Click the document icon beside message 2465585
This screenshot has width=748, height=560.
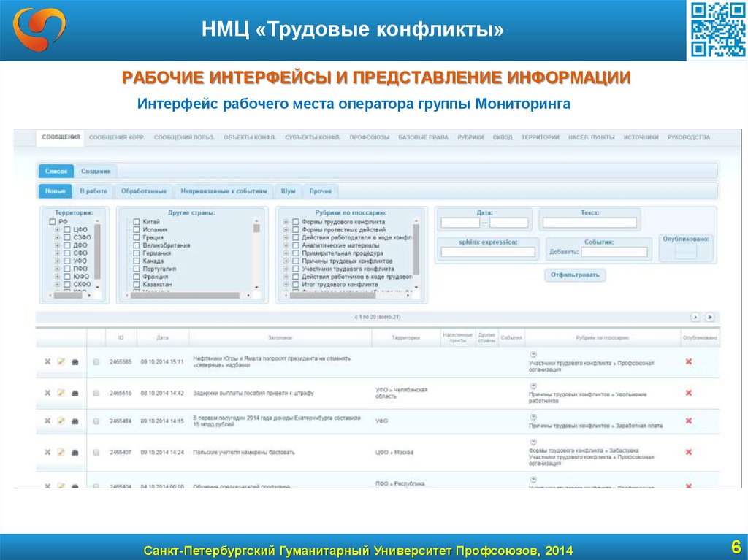tap(96, 361)
